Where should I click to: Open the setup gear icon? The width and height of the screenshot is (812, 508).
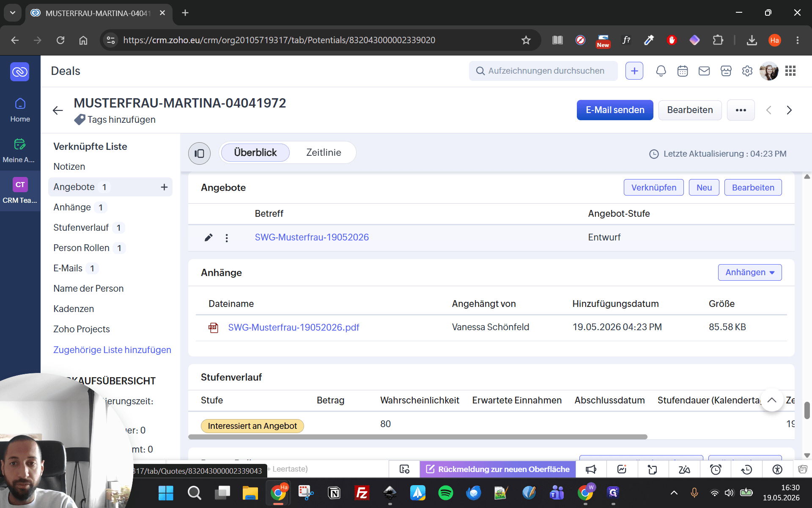coord(747,71)
